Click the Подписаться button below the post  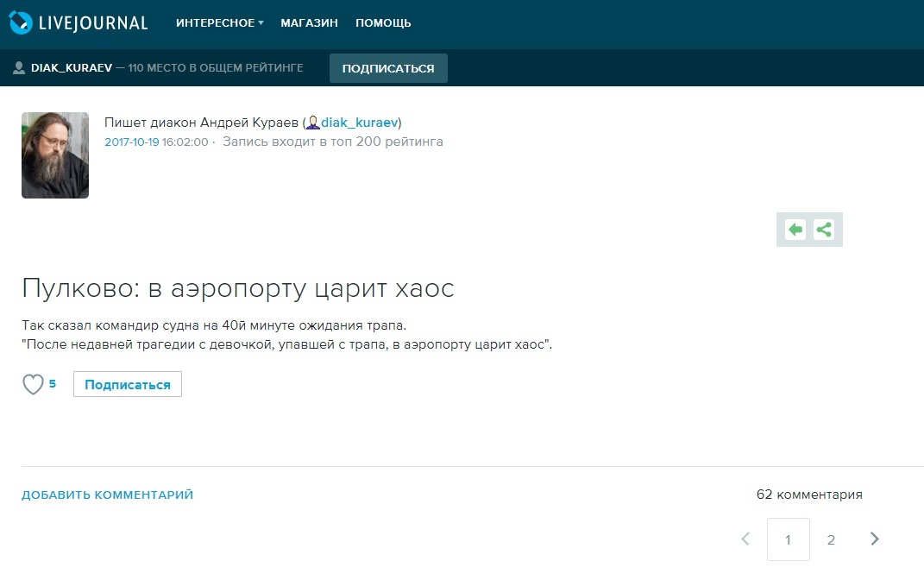(x=128, y=384)
